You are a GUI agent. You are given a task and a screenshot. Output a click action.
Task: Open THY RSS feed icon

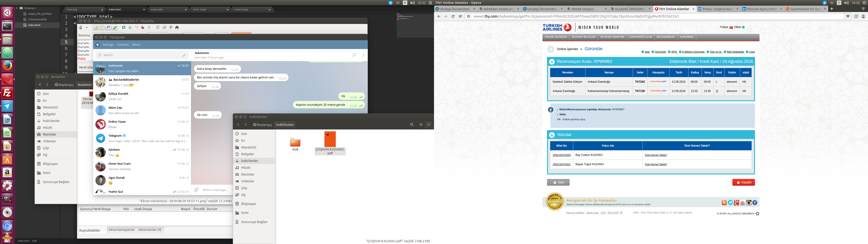(724, 203)
